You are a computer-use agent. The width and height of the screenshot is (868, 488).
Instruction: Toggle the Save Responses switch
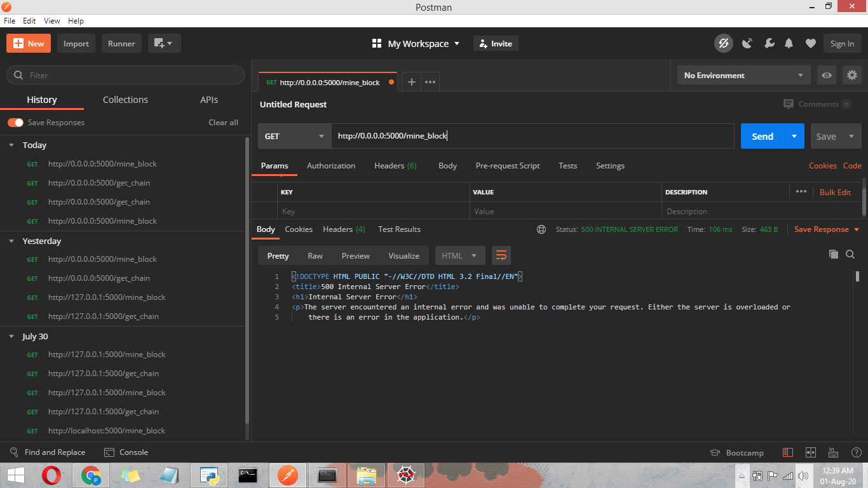16,122
